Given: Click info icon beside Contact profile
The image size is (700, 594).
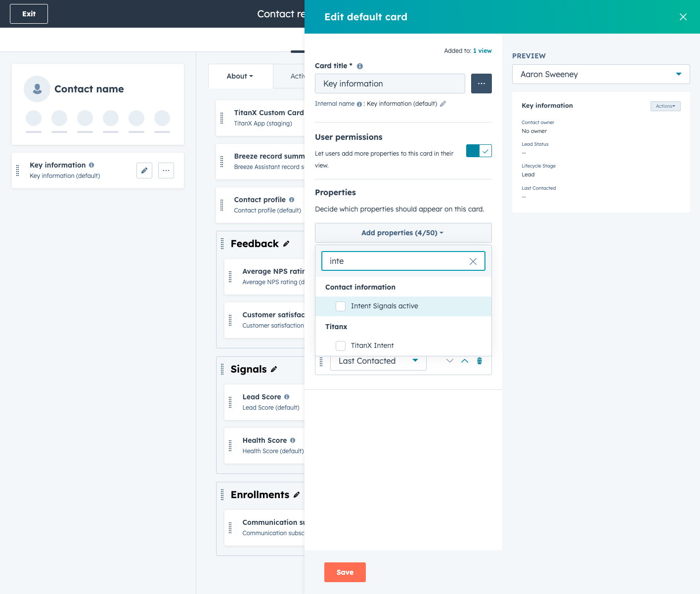Looking at the screenshot, I should pos(292,200).
